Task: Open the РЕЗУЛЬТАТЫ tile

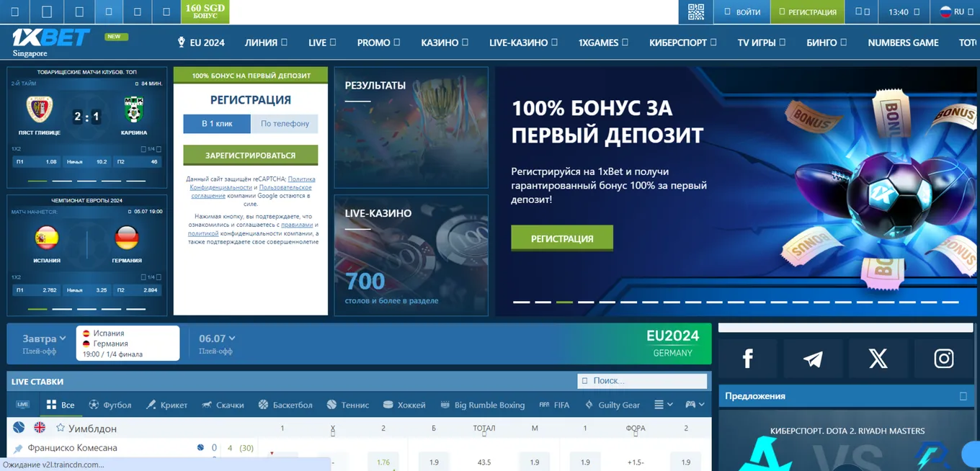Action: click(x=411, y=127)
